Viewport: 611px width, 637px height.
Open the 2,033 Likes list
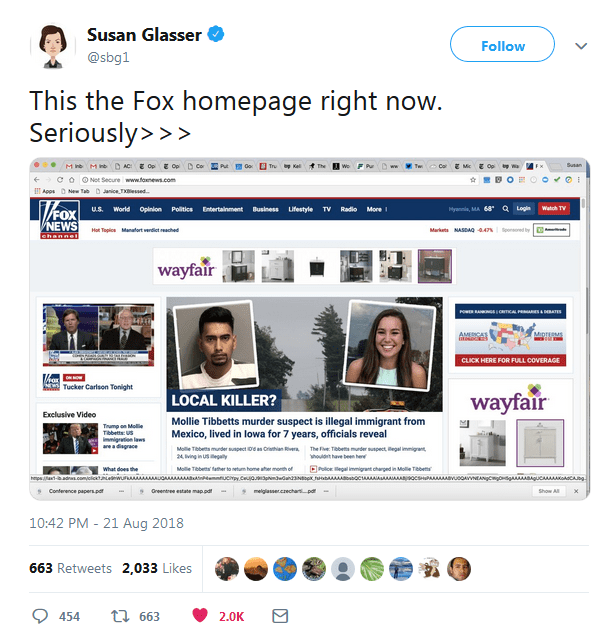[x=157, y=568]
